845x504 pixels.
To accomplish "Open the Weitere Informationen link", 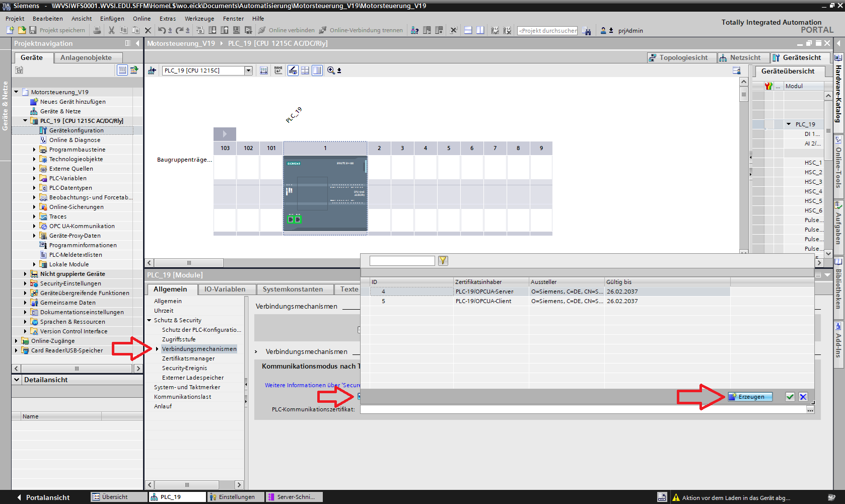I will point(313,385).
